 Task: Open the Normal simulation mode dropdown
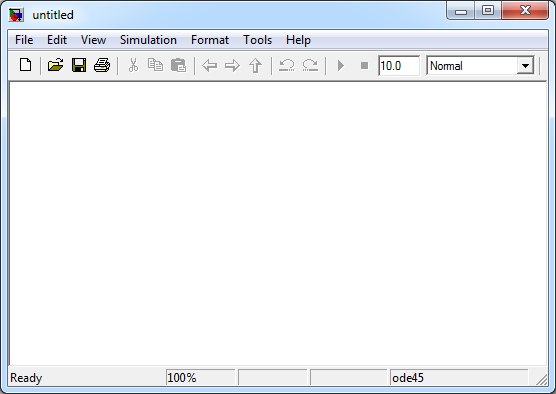point(525,66)
